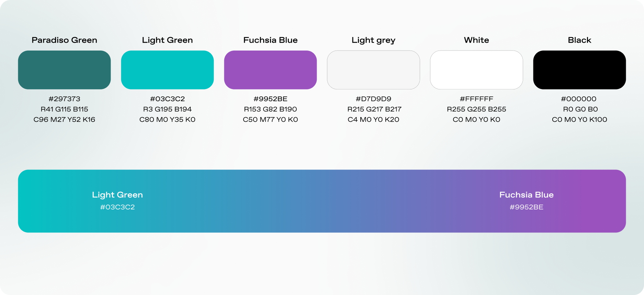Click the #D7D9D9 hex code
Image resolution: width=644 pixels, height=295 pixels.
click(x=373, y=99)
